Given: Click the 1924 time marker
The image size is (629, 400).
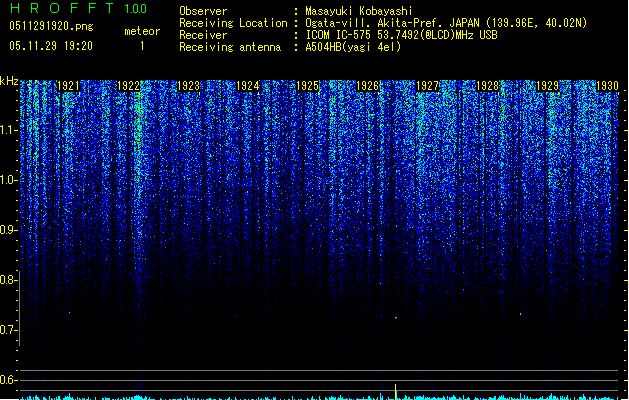Looking at the screenshot, I should click(x=248, y=86).
